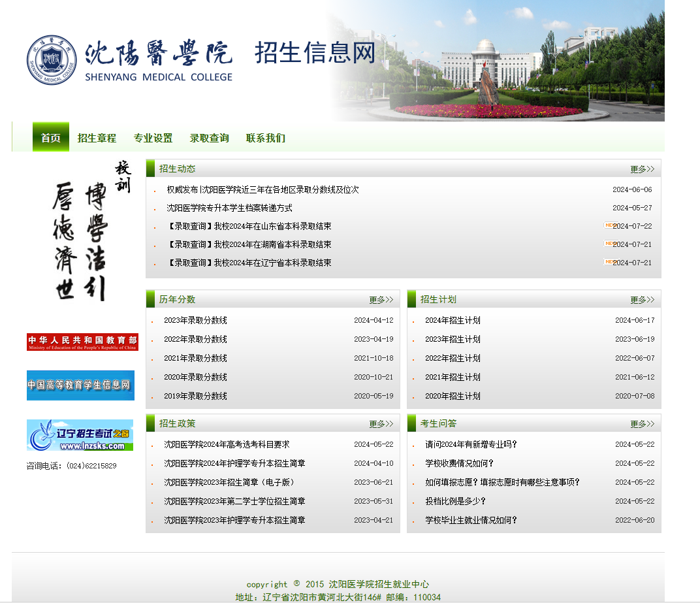Click the Shenyang Medical College school emblem logo

[x=51, y=61]
